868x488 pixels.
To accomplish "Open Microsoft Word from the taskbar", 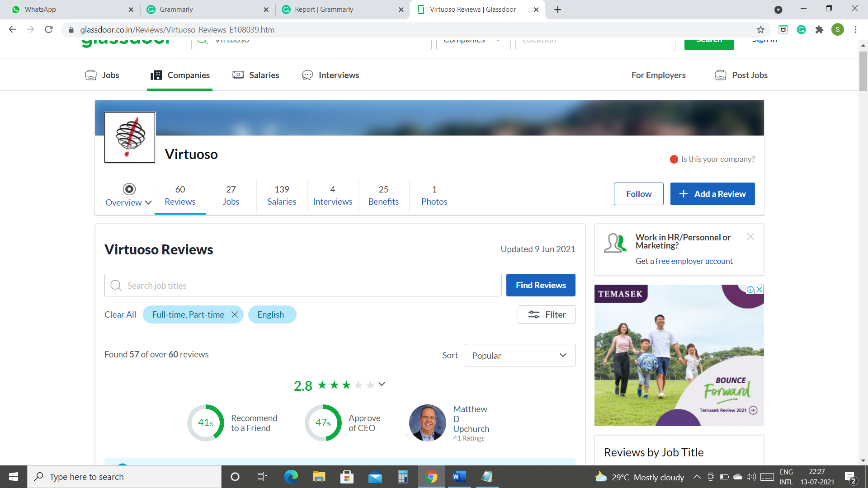I will [x=459, y=477].
